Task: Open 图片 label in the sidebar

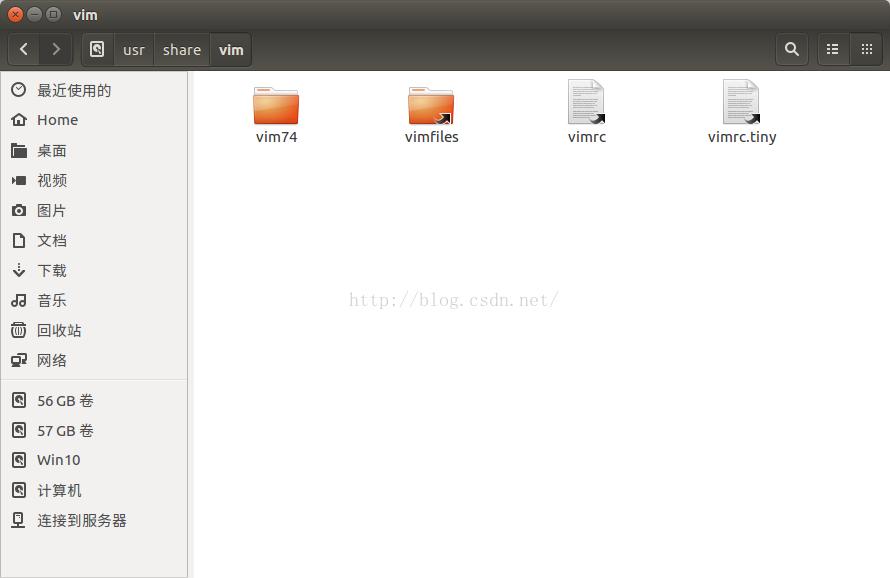Action: click(x=51, y=211)
